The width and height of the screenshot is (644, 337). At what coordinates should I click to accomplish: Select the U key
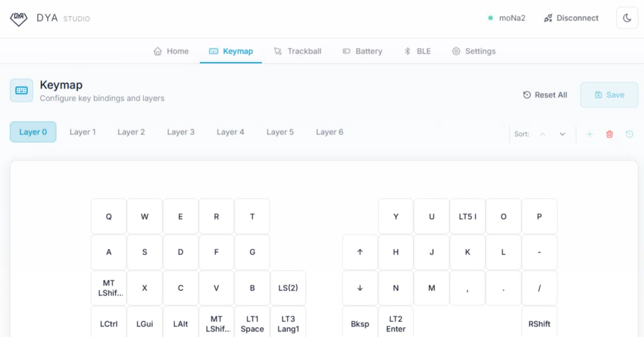click(432, 216)
